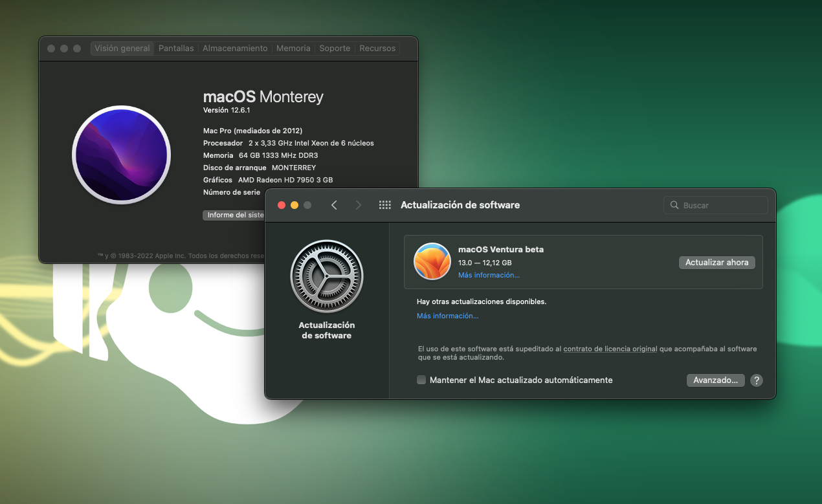
Task: Click the macOS Ventura beta icon
Action: pyautogui.click(x=432, y=261)
